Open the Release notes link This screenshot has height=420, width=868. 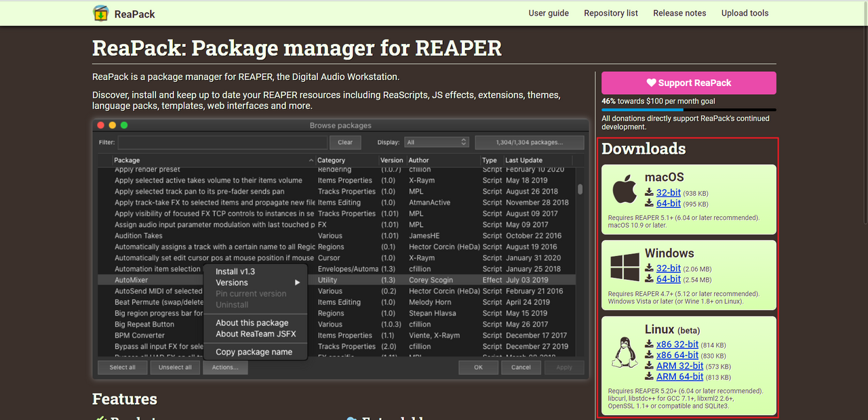click(679, 13)
